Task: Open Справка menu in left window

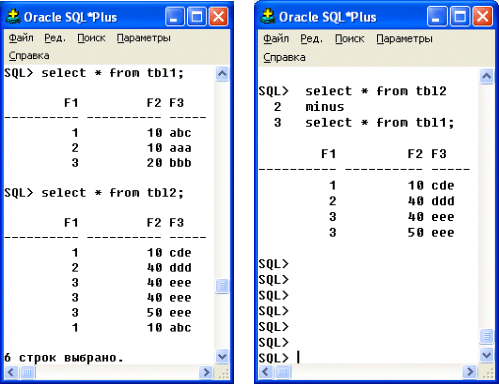Action: tap(29, 55)
